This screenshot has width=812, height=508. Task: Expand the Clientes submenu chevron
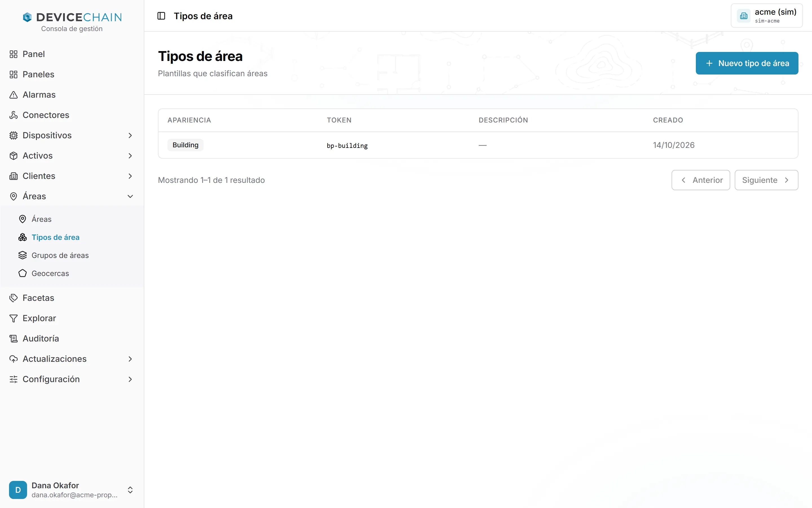pos(130,176)
